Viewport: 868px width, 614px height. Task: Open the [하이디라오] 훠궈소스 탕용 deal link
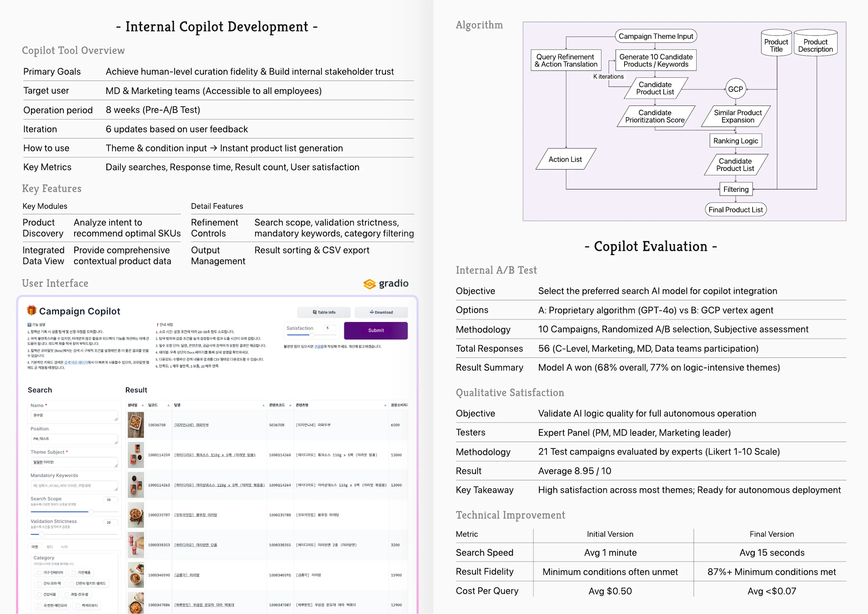click(214, 455)
